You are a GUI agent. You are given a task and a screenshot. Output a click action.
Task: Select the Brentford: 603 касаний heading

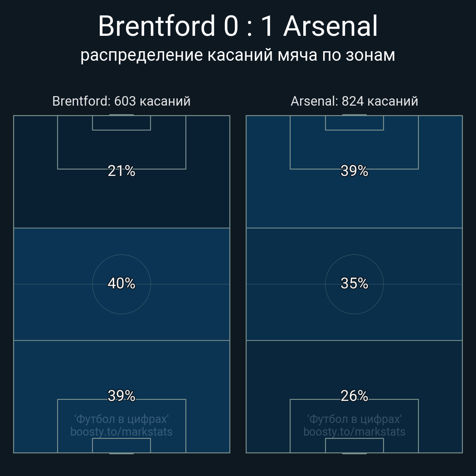[x=121, y=101]
